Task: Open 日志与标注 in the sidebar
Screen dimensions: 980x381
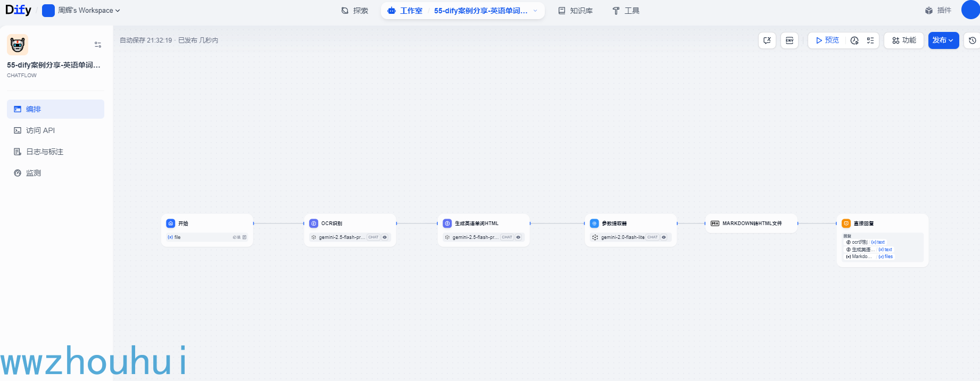Action: coord(55,152)
